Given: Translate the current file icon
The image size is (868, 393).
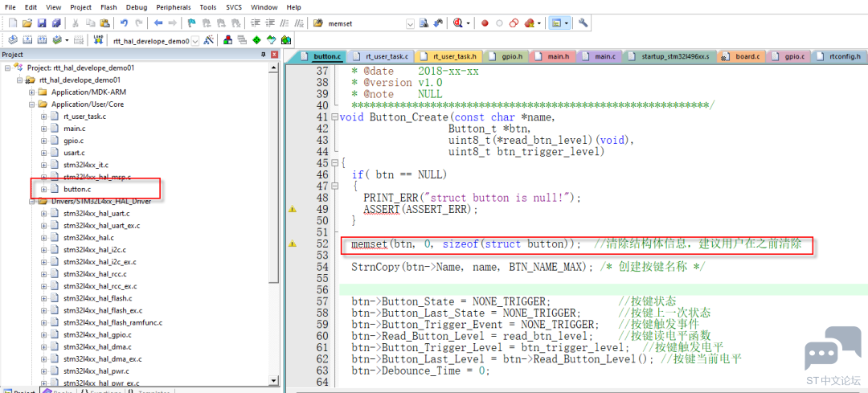Looking at the screenshot, I should pyautogui.click(x=13, y=40).
